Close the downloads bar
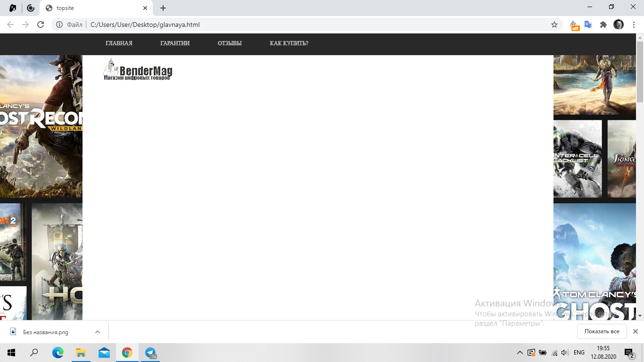This screenshot has height=362, width=644. click(635, 331)
